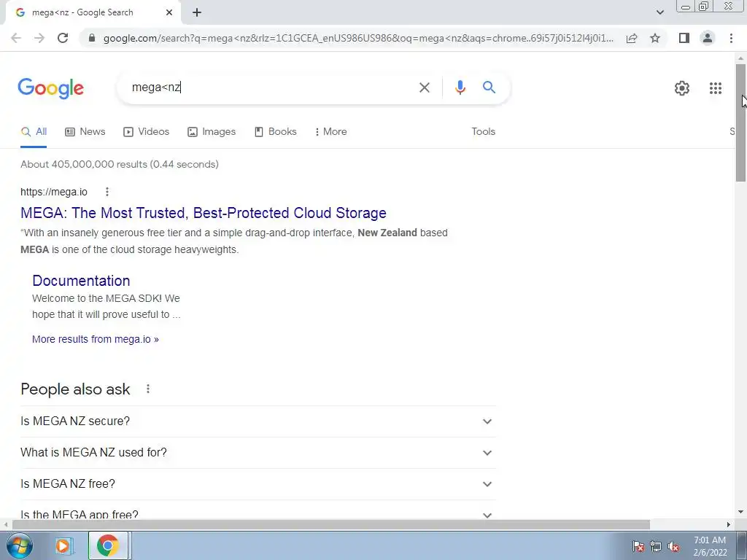Switch to Videos results
747x560 pixels.
[146, 132]
